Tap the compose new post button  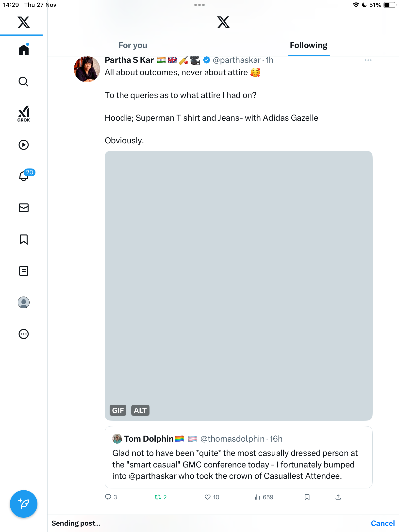point(24,504)
